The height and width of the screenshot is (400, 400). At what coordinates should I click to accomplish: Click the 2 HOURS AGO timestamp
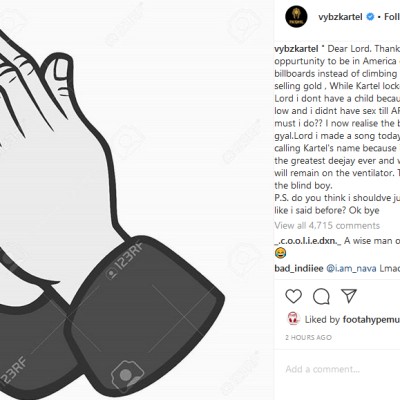tap(308, 337)
